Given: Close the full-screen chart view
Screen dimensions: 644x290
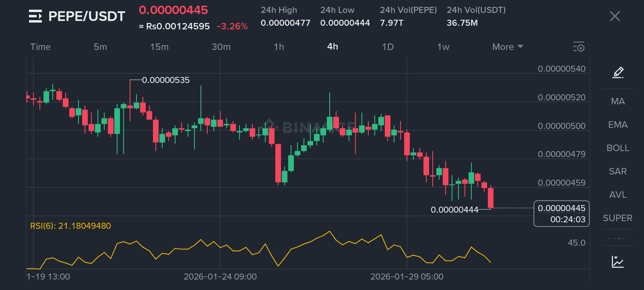Looking at the screenshot, I should point(615,16).
